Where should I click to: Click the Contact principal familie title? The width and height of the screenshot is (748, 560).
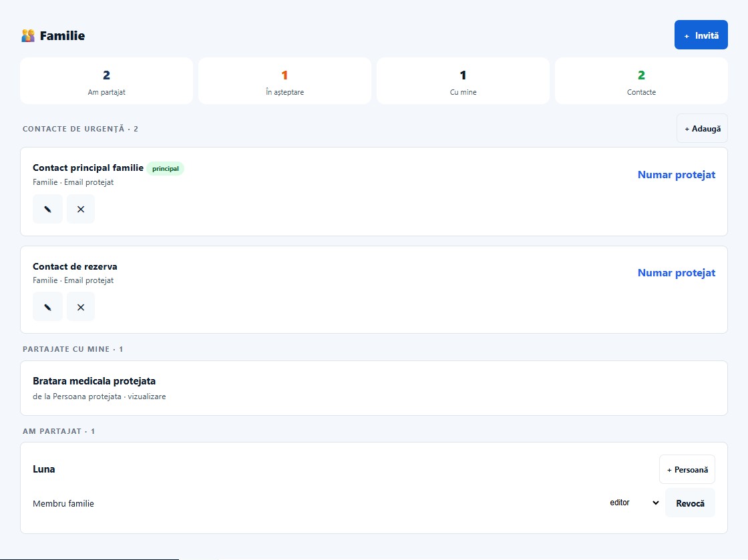pos(88,168)
